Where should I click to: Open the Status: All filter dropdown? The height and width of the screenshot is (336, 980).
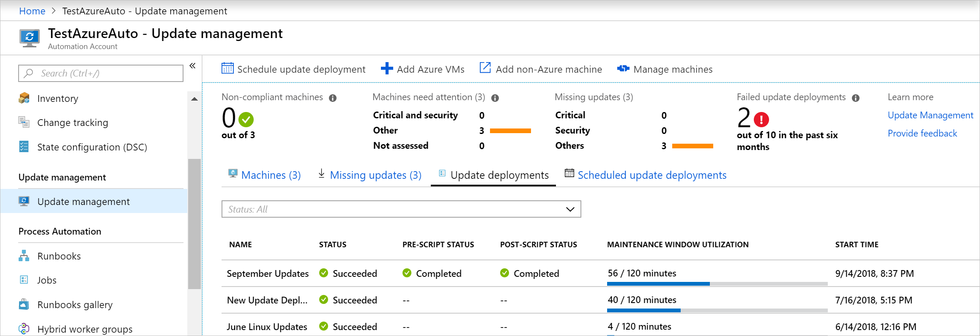[x=401, y=209]
